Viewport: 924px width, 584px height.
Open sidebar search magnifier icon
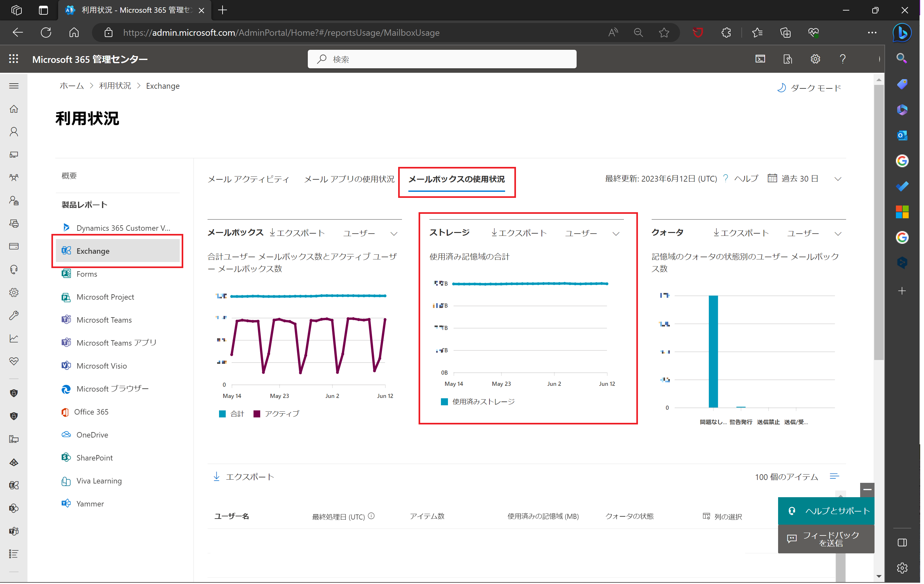click(902, 58)
